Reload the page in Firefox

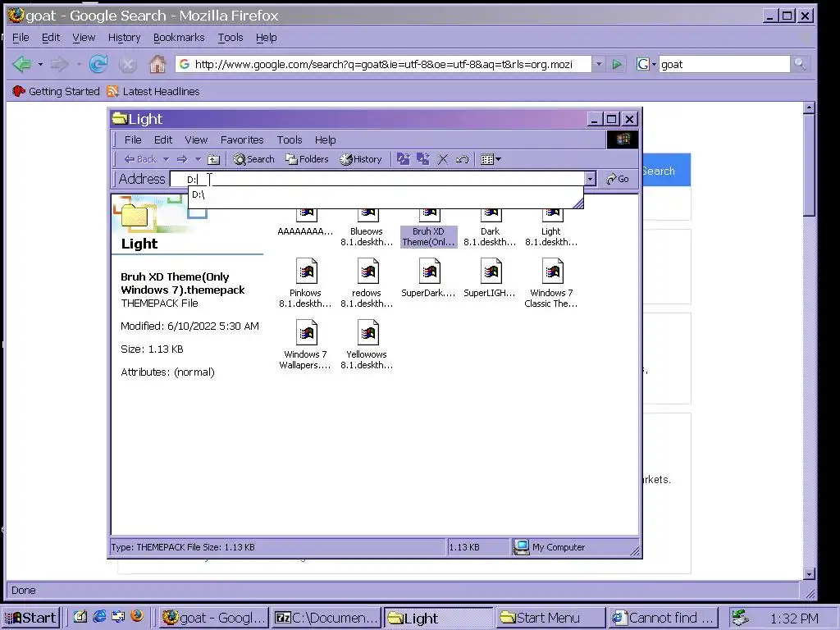click(x=98, y=64)
